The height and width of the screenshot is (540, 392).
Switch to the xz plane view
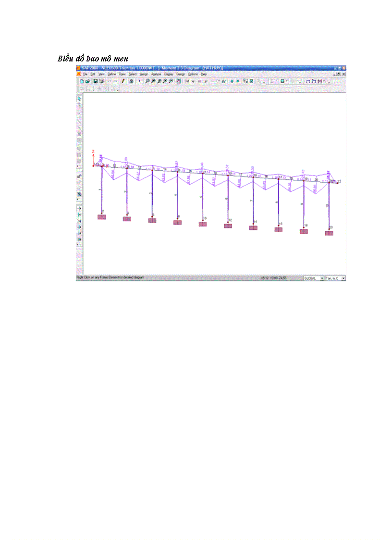(x=199, y=81)
